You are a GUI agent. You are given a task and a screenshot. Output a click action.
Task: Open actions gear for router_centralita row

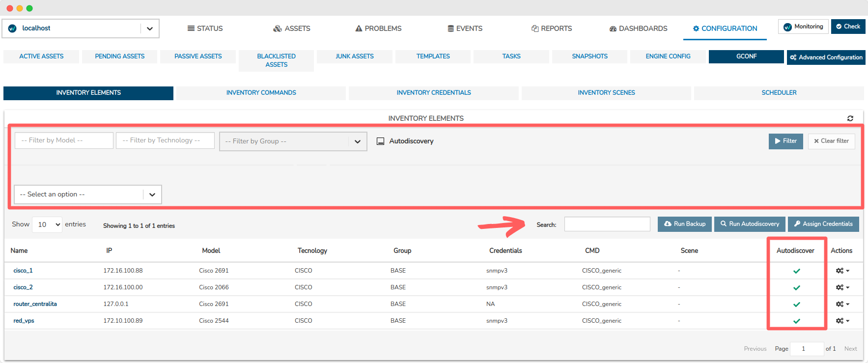(x=842, y=304)
